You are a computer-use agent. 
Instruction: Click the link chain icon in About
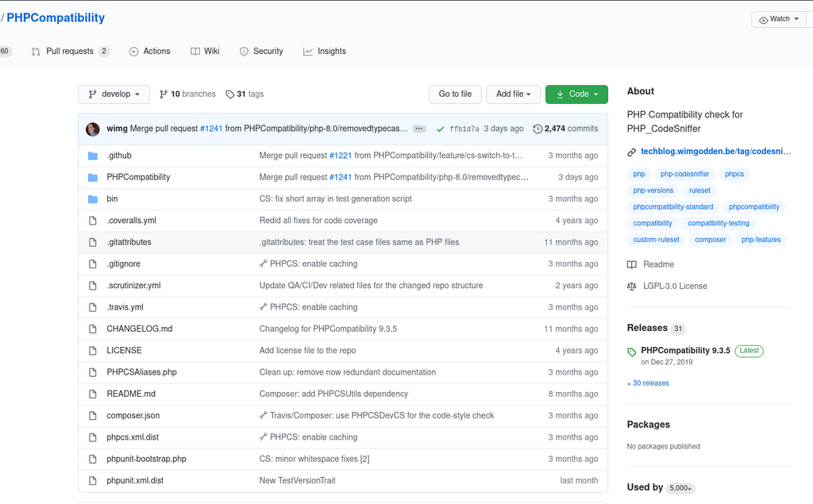(x=631, y=152)
